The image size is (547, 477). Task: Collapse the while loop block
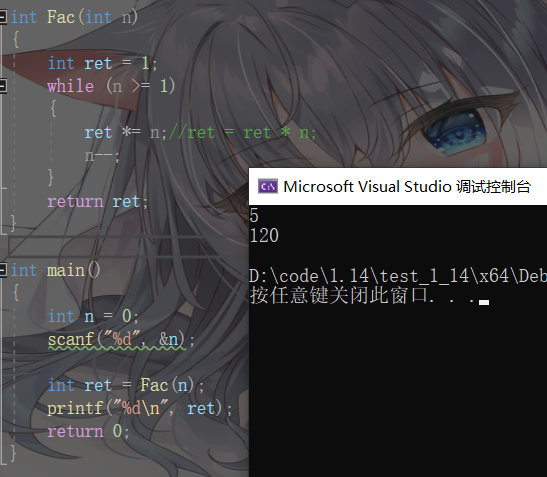point(3,86)
